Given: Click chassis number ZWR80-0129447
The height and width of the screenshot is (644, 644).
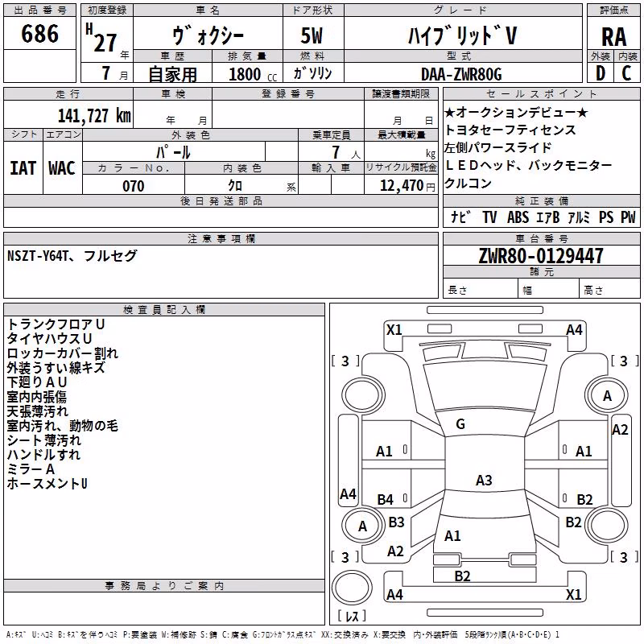Looking at the screenshot, I should 541,256.
